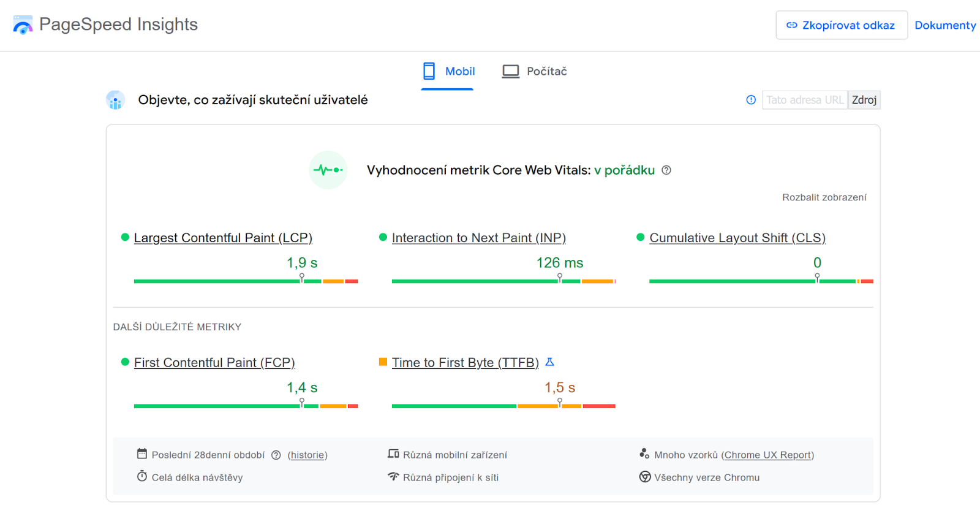
Task: Click the '126 ms' INP value
Action: (560, 263)
